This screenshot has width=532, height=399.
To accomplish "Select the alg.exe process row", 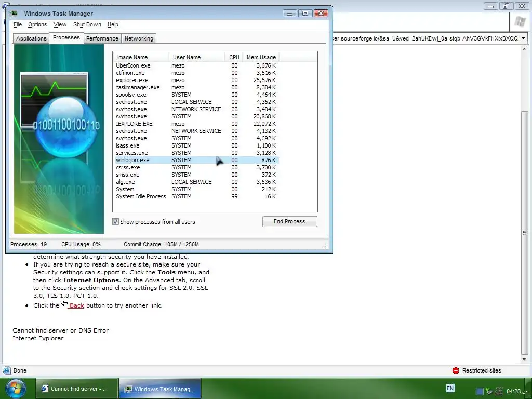I will pos(196,182).
